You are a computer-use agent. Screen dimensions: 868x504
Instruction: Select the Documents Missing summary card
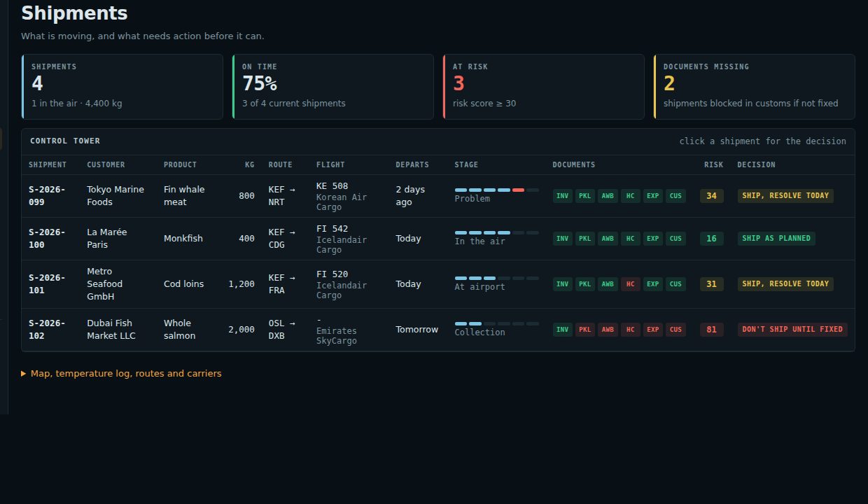755,87
